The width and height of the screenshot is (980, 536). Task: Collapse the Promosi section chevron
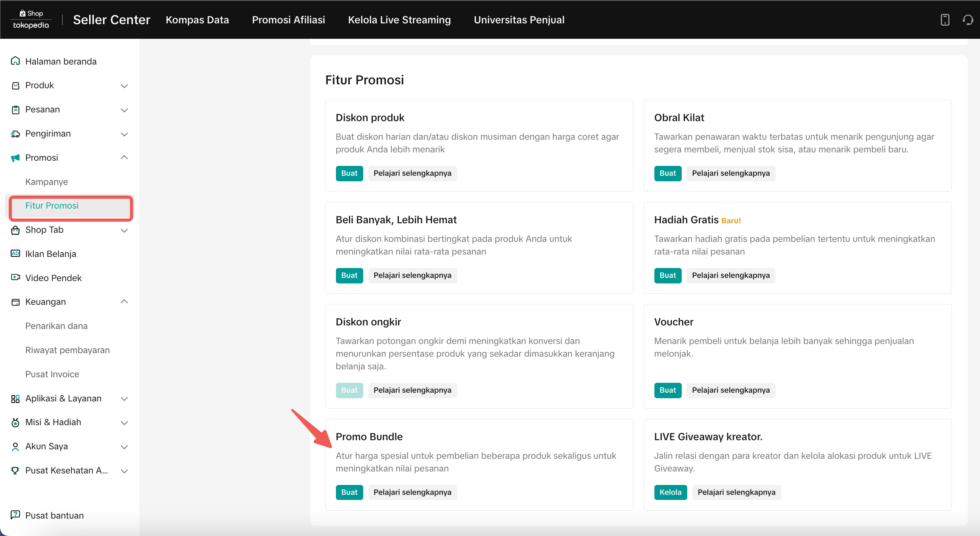pyautogui.click(x=124, y=158)
